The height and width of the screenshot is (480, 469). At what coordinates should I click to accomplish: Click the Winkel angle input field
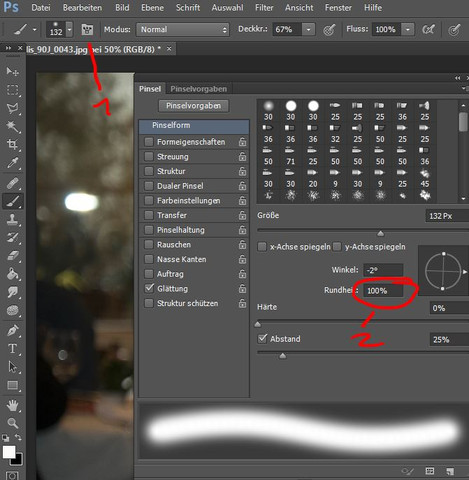[x=383, y=270]
